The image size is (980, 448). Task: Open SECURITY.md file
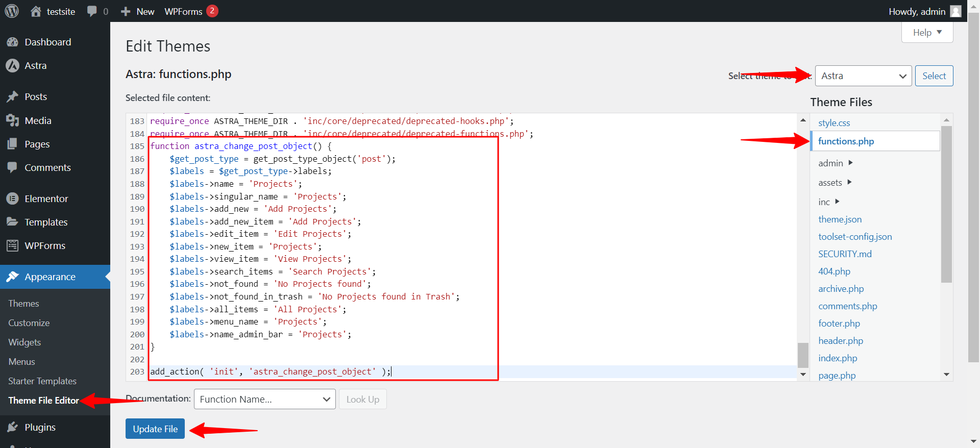(845, 254)
